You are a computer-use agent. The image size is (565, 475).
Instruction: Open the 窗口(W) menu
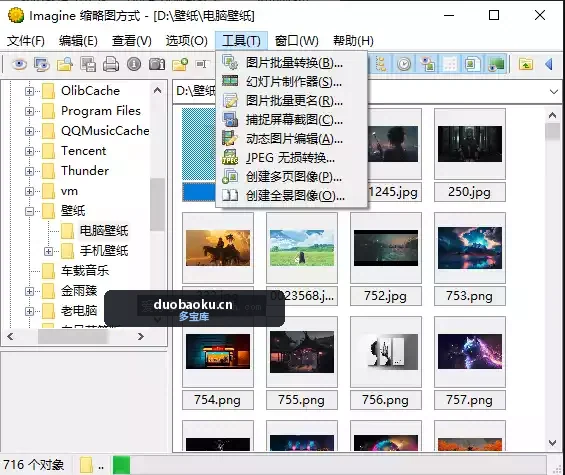point(297,41)
